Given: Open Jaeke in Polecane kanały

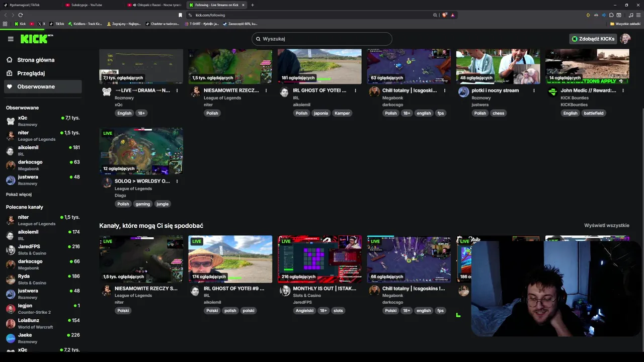Looking at the screenshot, I should pyautogui.click(x=43, y=338).
